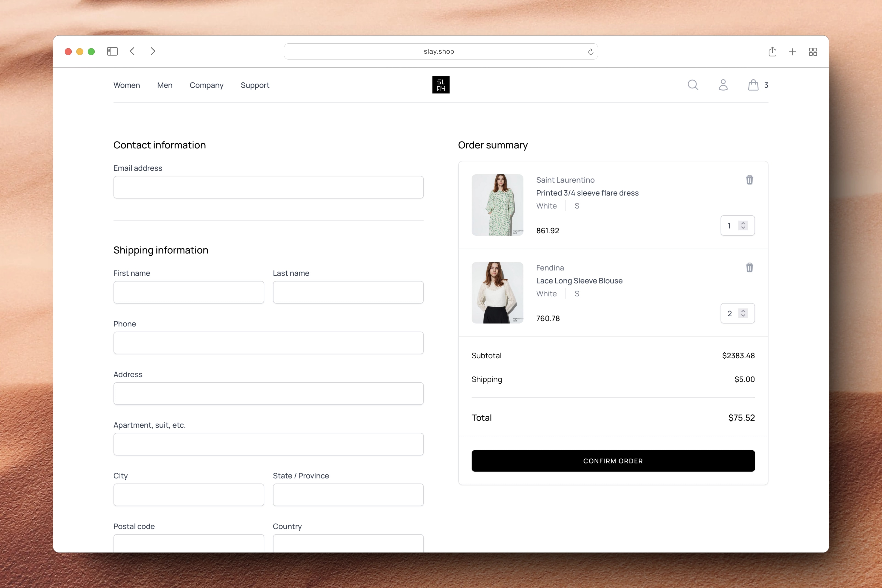This screenshot has width=882, height=588.
Task: Open a new tab with plus icon
Action: [x=792, y=52]
